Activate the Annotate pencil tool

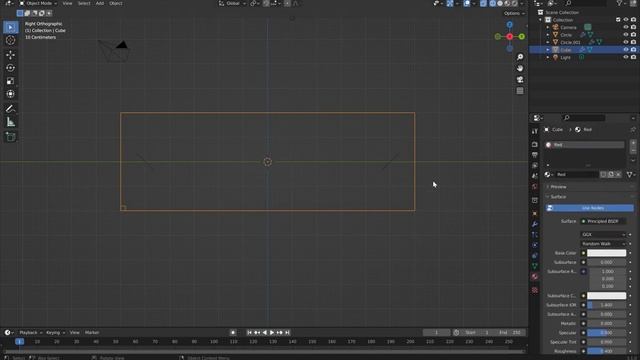pos(11,109)
